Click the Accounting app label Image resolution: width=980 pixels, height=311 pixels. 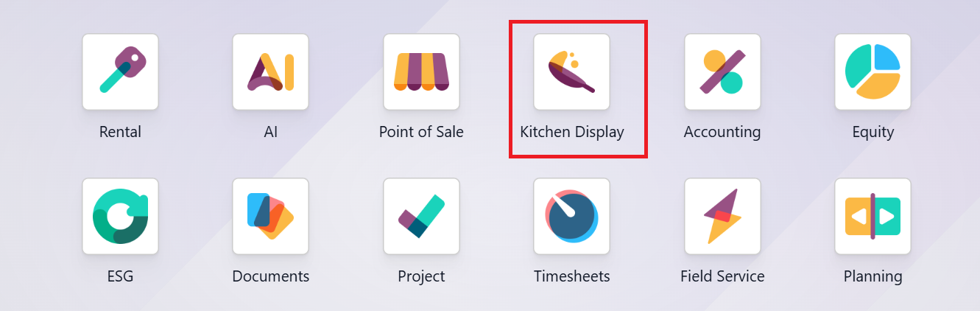click(x=722, y=133)
